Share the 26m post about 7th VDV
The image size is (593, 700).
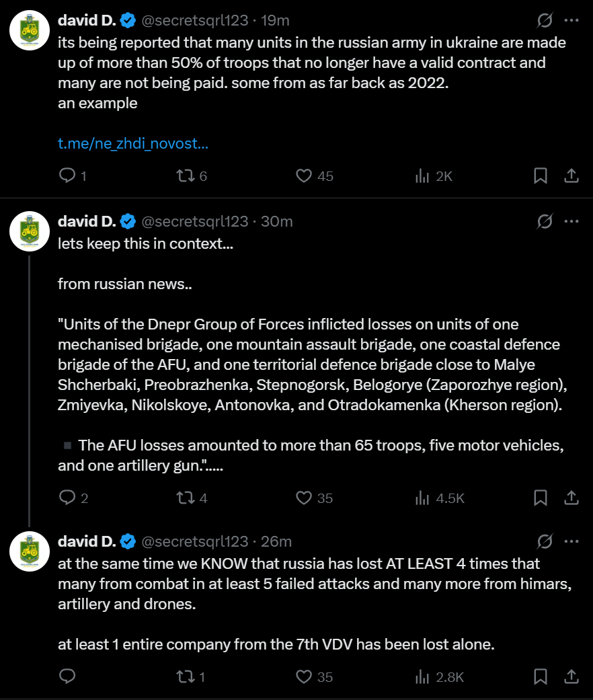click(571, 676)
